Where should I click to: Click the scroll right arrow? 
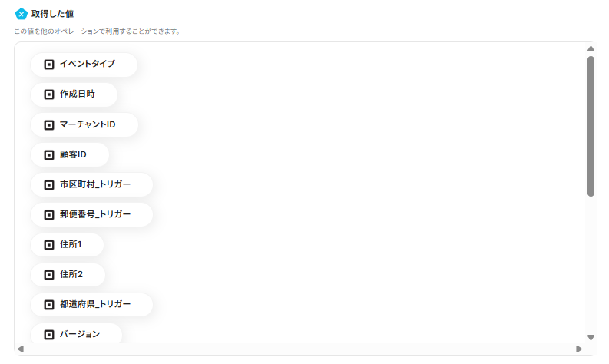[x=579, y=349]
